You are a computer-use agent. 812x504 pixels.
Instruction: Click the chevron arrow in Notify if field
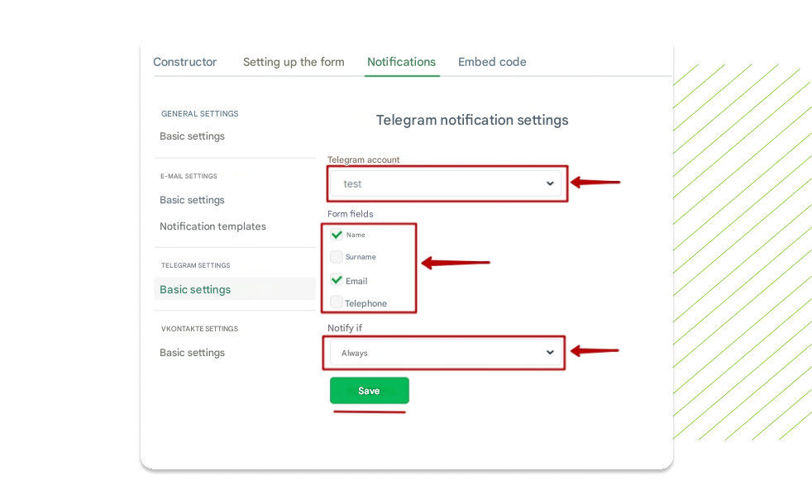click(550, 353)
